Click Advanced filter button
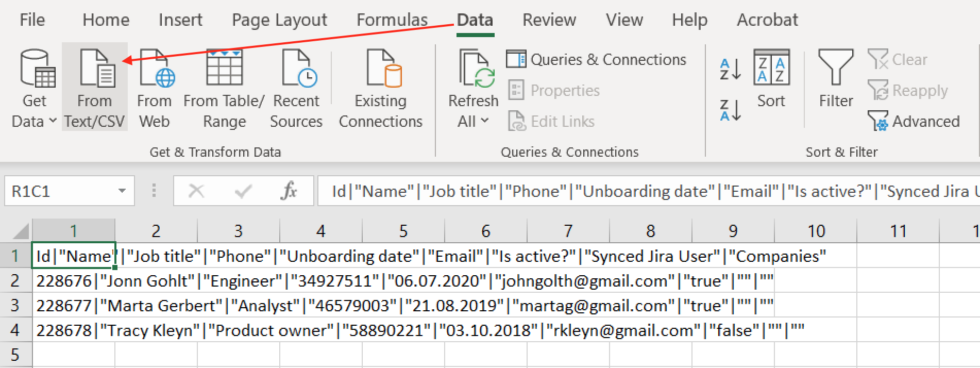 click(914, 122)
